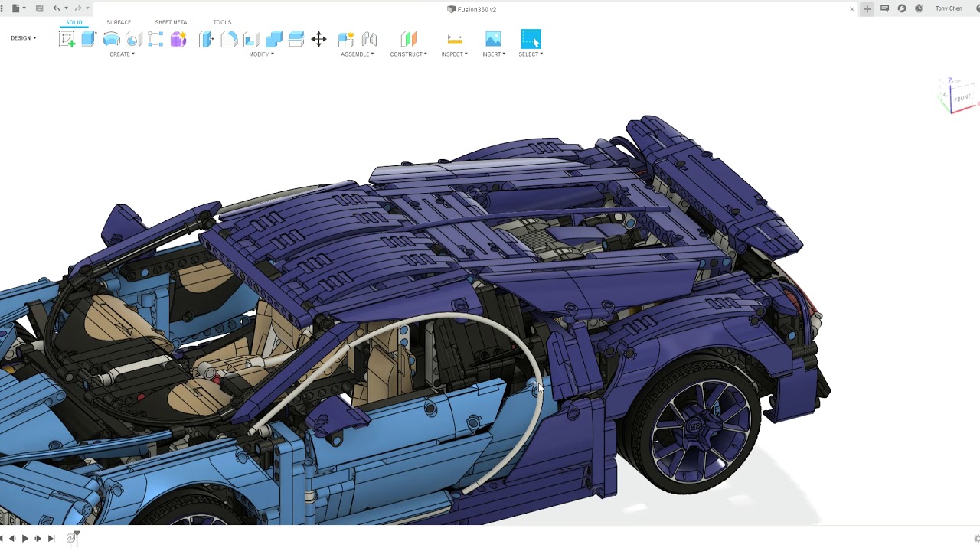Screen dimensions: 980x551
Task: Select the Create Form tool
Action: click(178, 39)
